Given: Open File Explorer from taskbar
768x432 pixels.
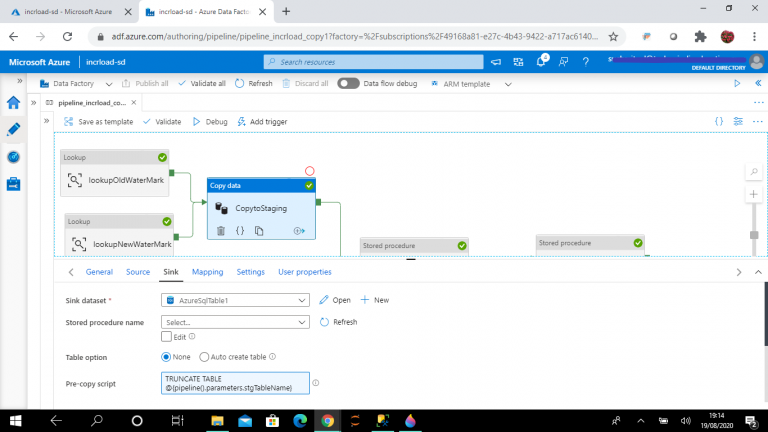Looking at the screenshot, I should (217, 421).
